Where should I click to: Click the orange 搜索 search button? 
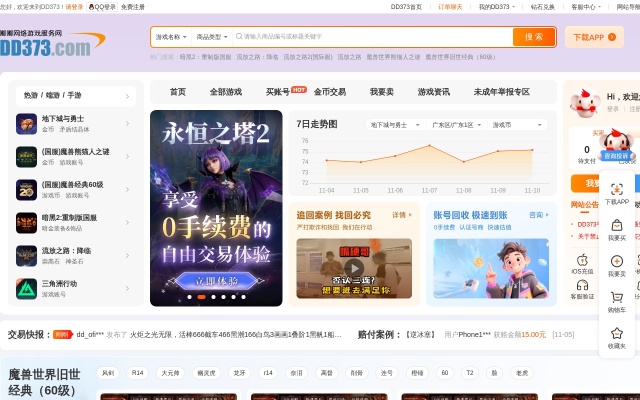pyautogui.click(x=534, y=37)
